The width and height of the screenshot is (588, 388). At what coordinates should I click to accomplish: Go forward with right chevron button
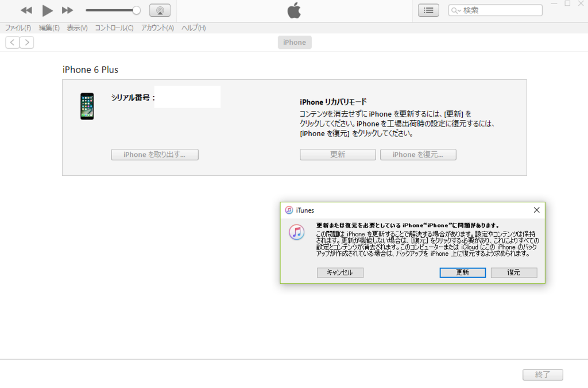point(26,43)
